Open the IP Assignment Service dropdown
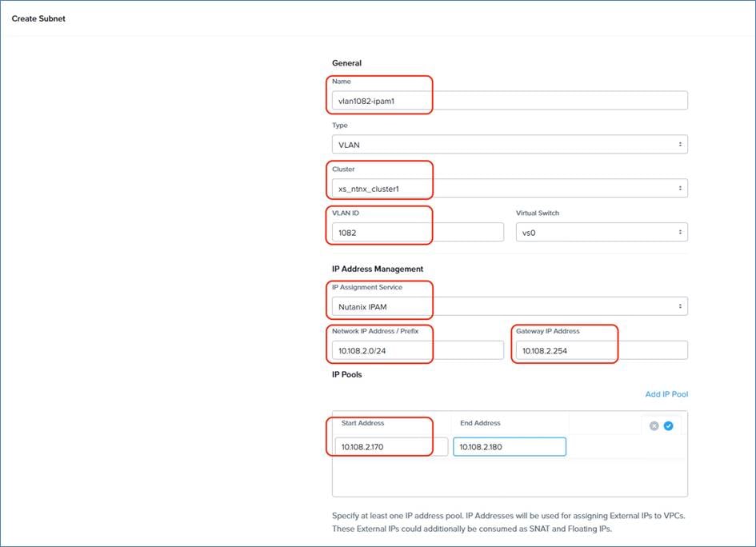 point(510,306)
